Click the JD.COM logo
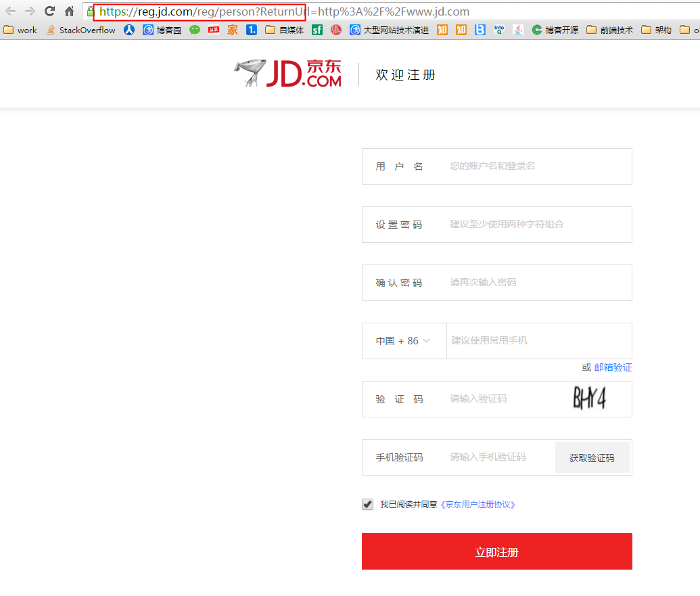This screenshot has width=700, height=596. pos(288,73)
